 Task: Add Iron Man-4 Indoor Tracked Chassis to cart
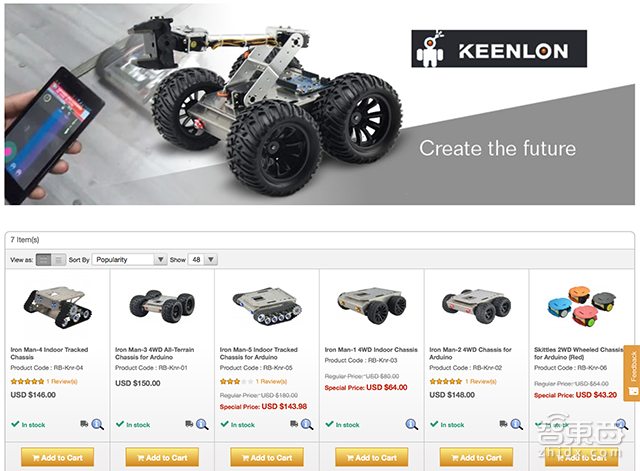[58, 458]
